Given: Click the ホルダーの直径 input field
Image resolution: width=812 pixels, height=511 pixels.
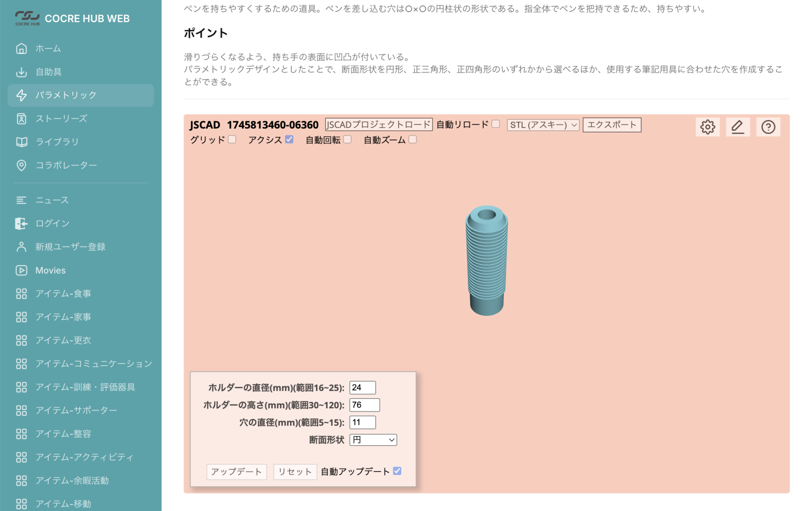Looking at the screenshot, I should (x=362, y=387).
